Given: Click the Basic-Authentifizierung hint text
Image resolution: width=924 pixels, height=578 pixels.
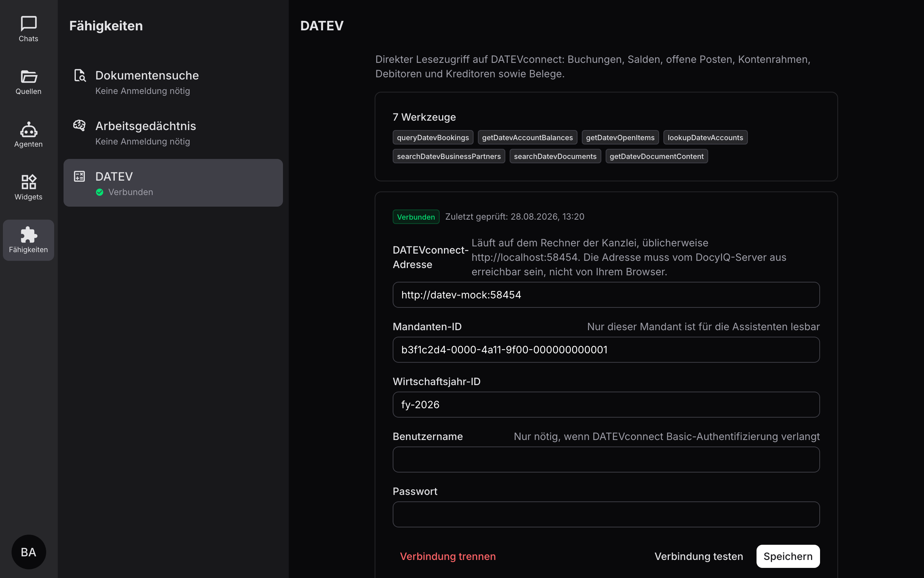Looking at the screenshot, I should coord(667,436).
